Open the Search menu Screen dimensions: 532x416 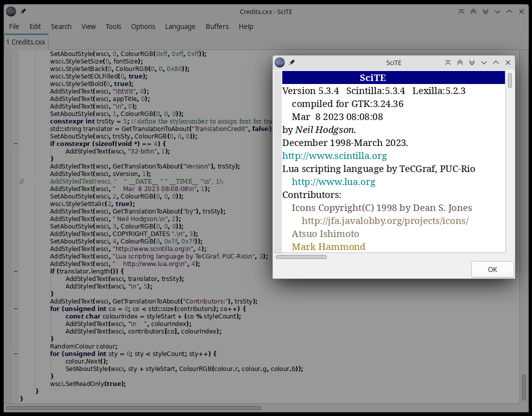61,26
